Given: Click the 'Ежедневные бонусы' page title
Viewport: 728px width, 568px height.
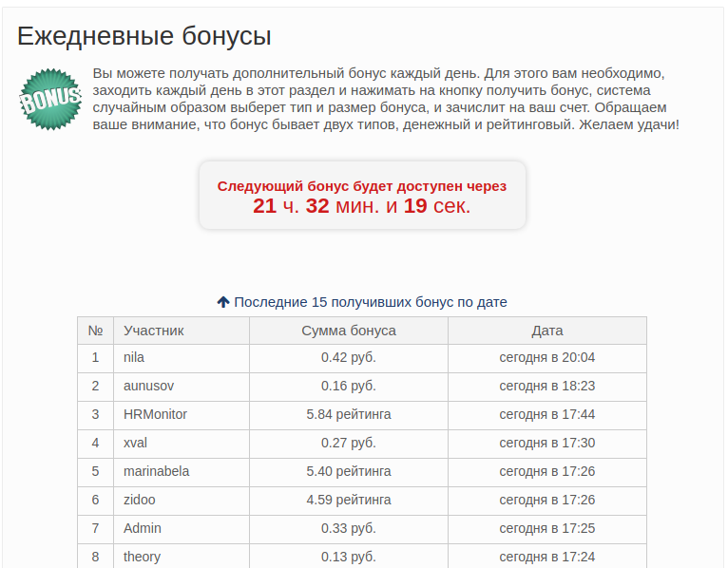Looking at the screenshot, I should tap(144, 36).
